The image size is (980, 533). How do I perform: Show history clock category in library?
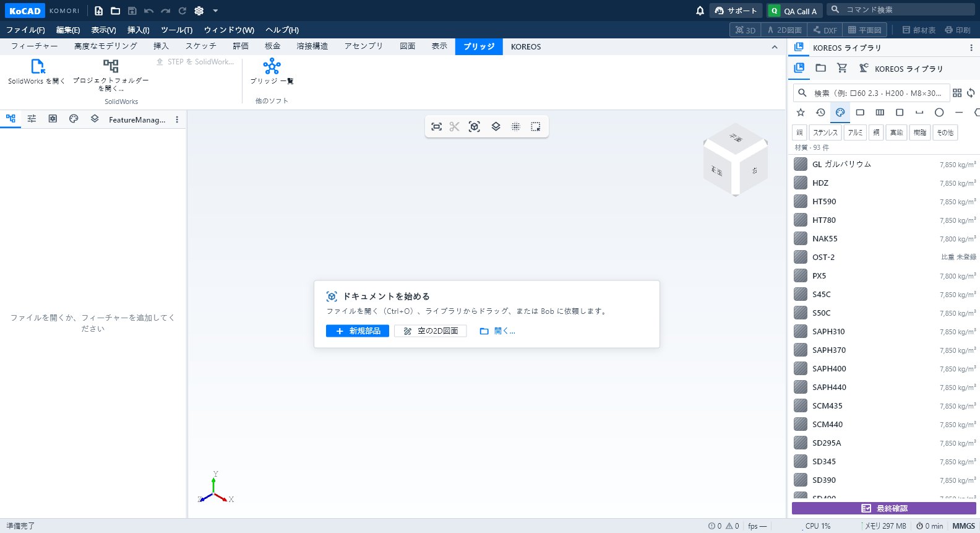click(820, 112)
